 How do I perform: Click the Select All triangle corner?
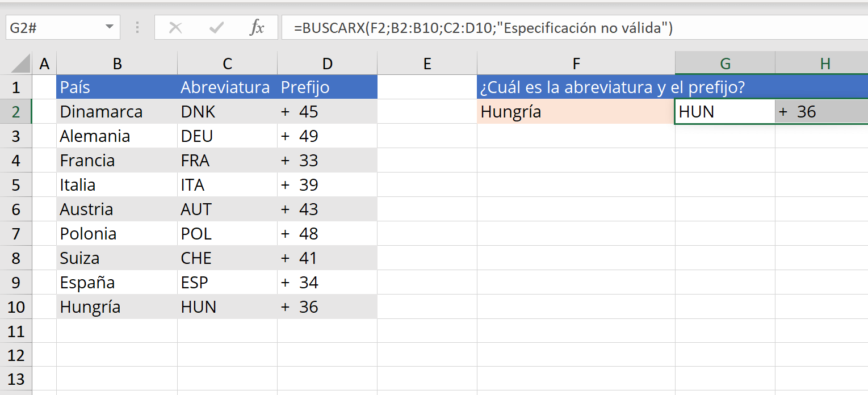(x=22, y=64)
